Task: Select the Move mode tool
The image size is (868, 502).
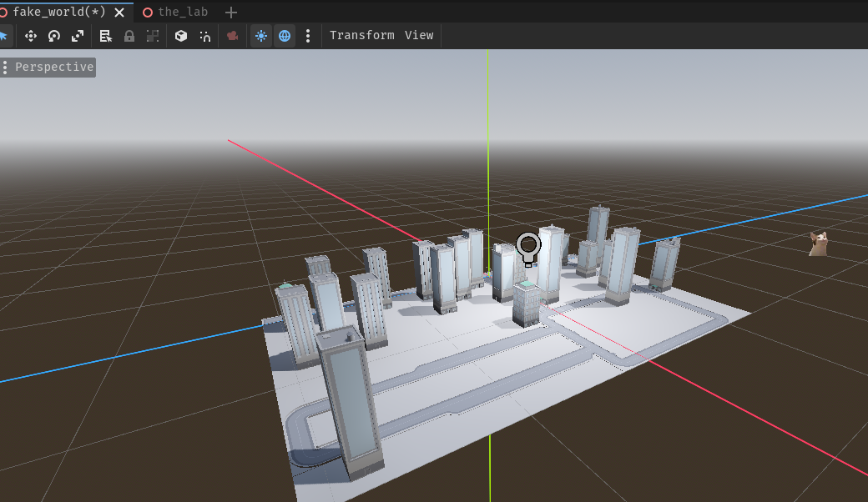Action: coord(31,36)
